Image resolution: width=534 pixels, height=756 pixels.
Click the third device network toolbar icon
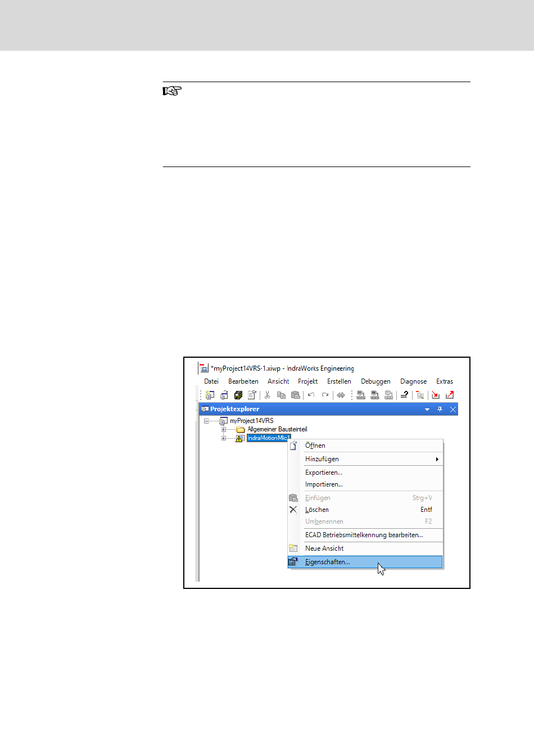coord(388,395)
